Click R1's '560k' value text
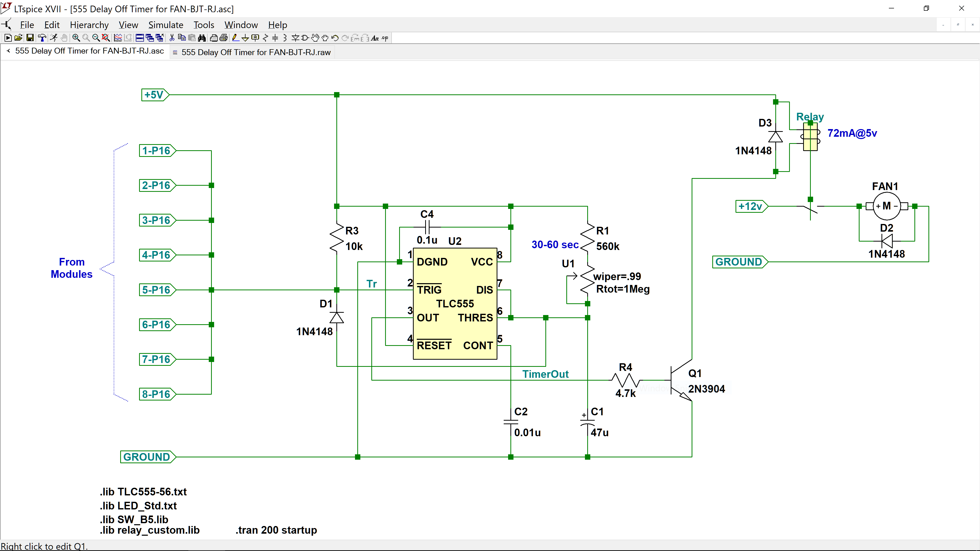The image size is (980, 551). [x=608, y=246]
